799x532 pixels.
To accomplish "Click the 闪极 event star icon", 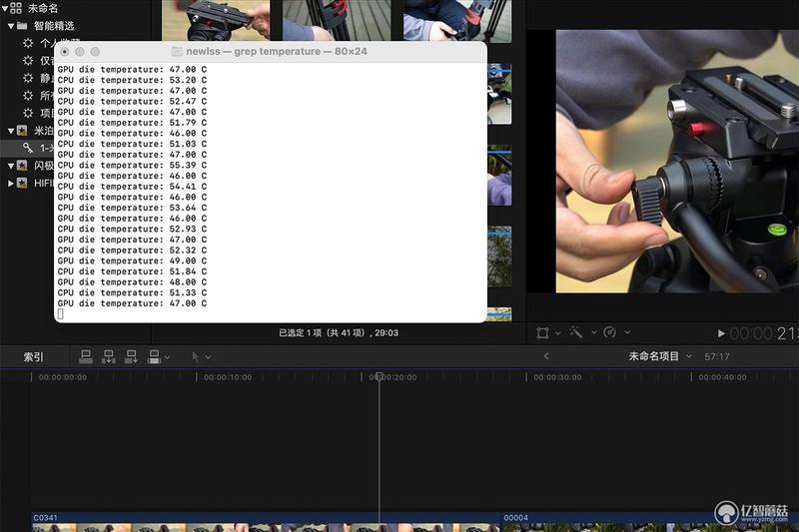I will point(22,165).
